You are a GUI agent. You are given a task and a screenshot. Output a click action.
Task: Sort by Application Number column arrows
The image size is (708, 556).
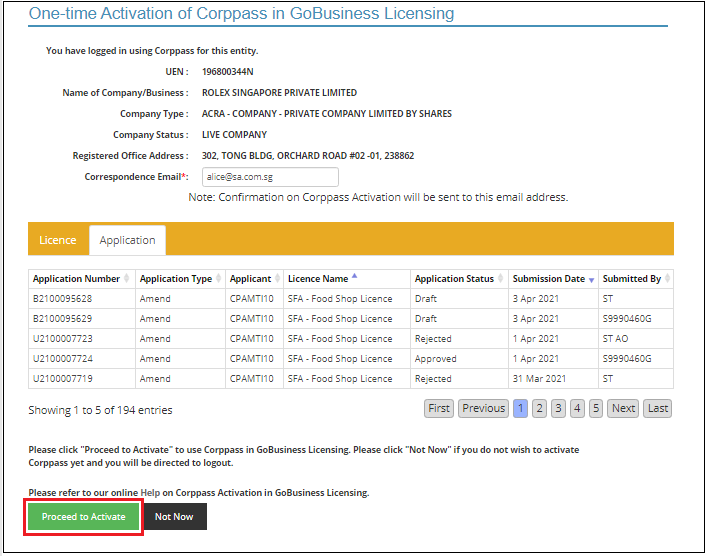(128, 279)
